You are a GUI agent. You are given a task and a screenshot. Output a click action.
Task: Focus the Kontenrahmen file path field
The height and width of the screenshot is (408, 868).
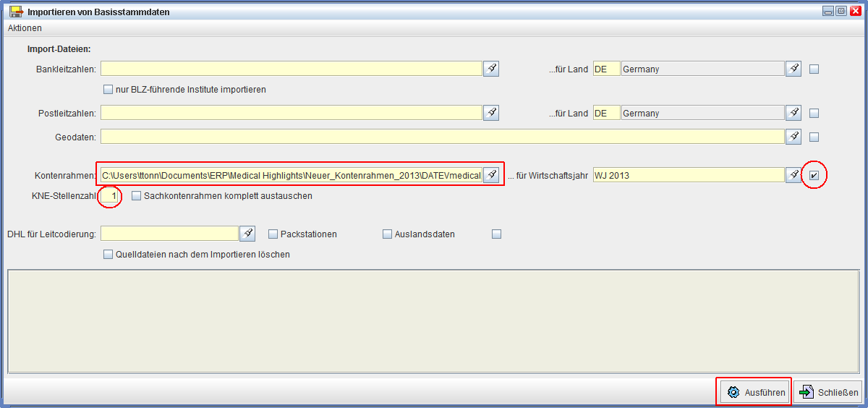pyautogui.click(x=291, y=174)
